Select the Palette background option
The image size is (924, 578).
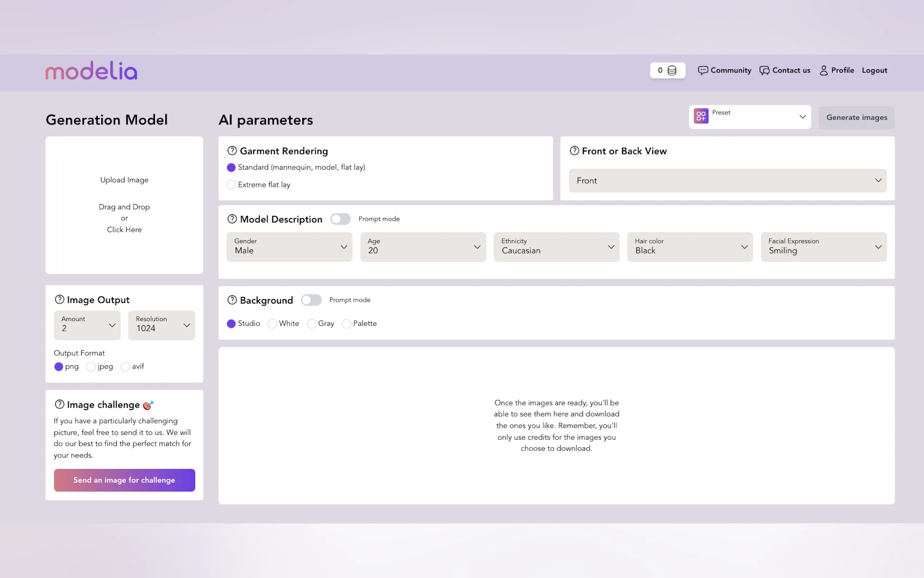[346, 324]
